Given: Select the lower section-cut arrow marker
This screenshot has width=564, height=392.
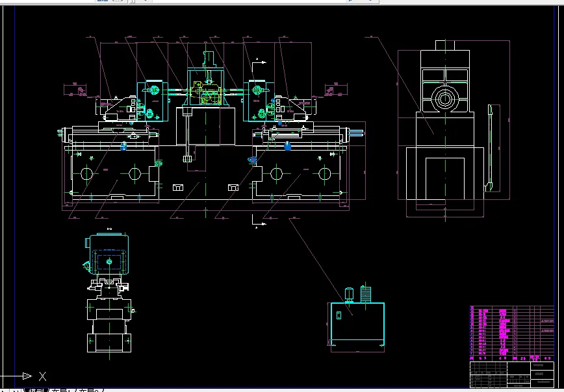Looking at the screenshot, I should (259, 221).
